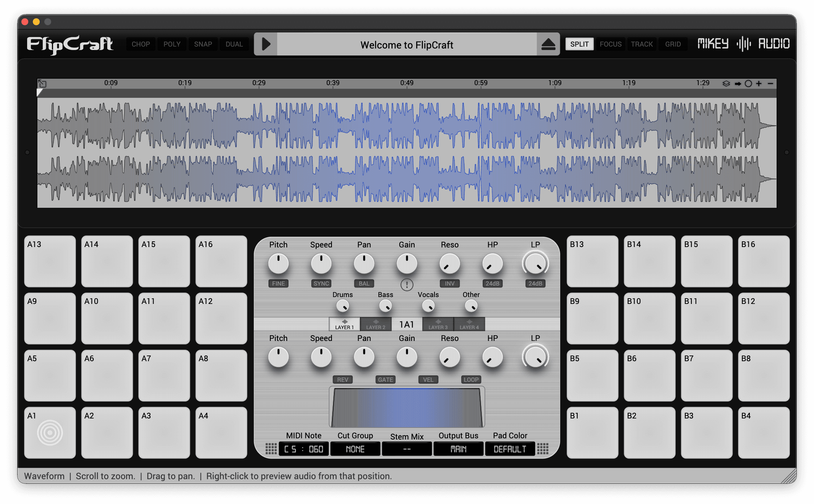Viewport: 814px width, 504px height.
Task: Open the Cut Group NONE dropdown
Action: (355, 449)
